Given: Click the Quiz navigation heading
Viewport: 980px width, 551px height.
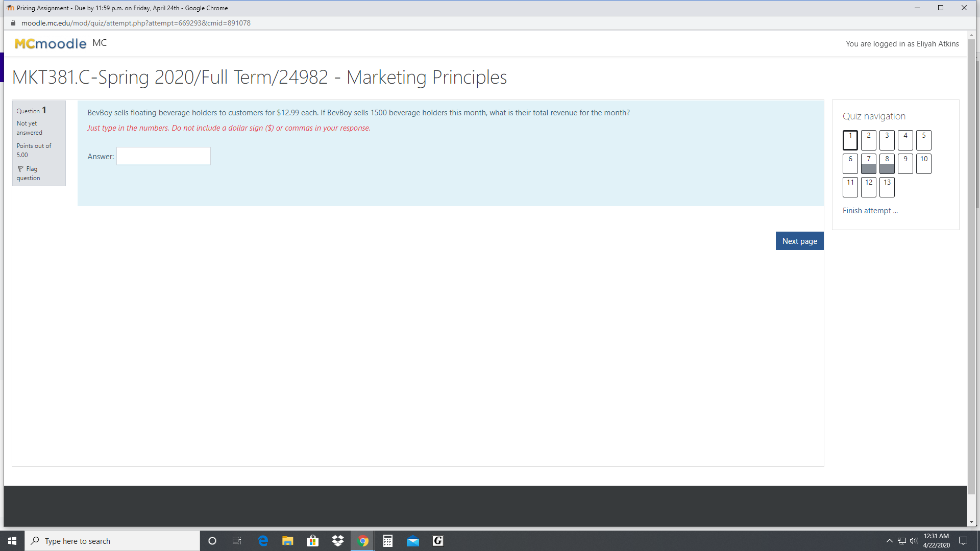Looking at the screenshot, I should coord(874,116).
